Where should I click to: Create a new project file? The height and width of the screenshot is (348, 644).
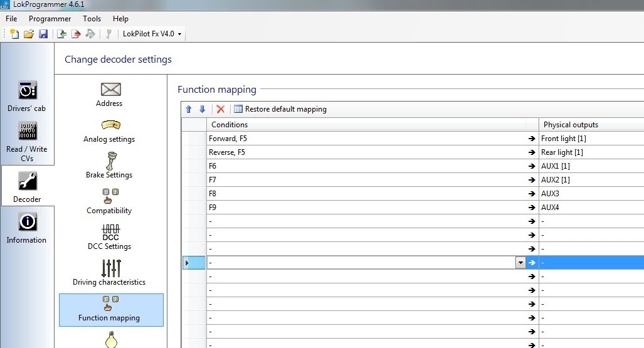[14, 34]
